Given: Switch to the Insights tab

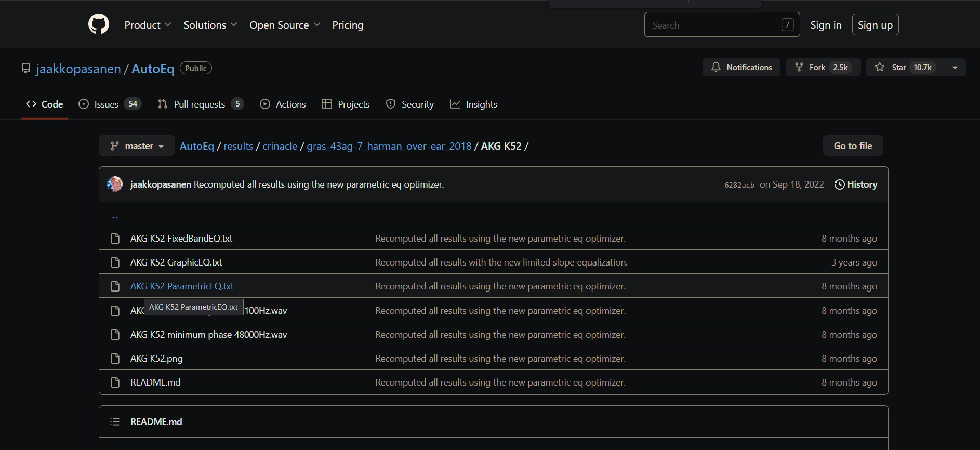Looking at the screenshot, I should [473, 104].
